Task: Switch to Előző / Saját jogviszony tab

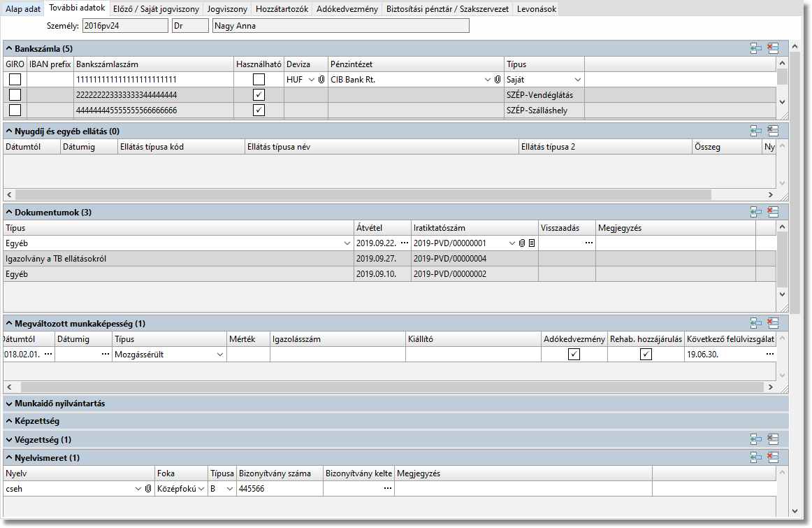Action: [156, 9]
